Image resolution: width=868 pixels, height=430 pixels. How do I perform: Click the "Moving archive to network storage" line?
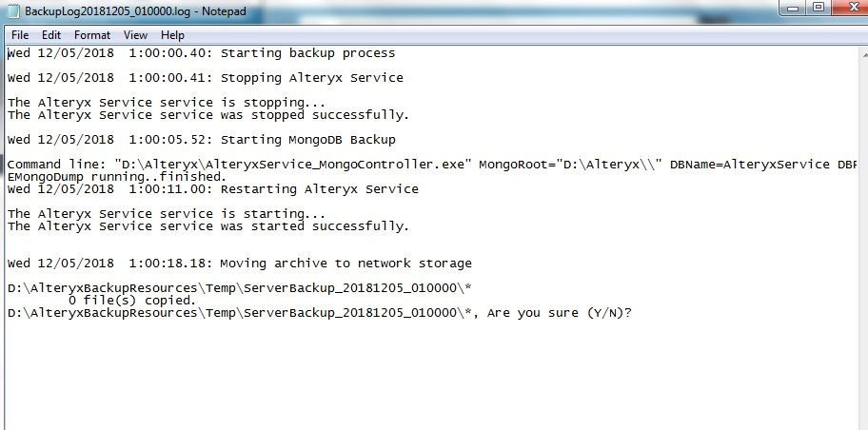click(x=345, y=264)
